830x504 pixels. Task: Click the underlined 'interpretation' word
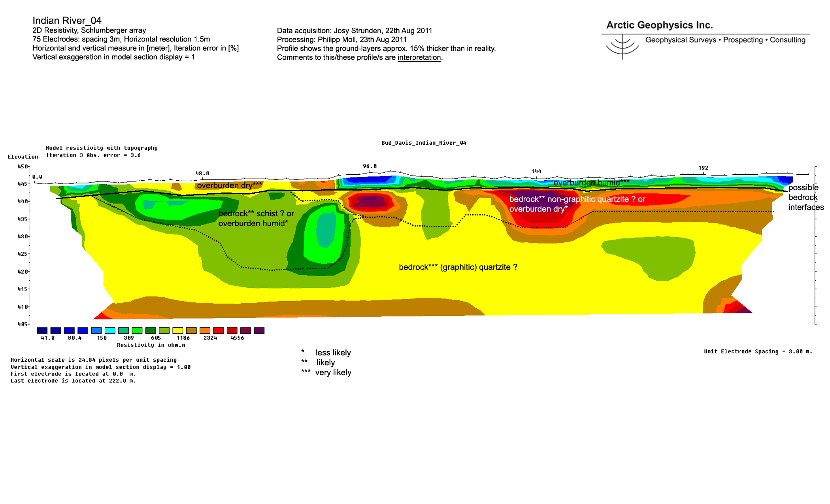pos(419,57)
